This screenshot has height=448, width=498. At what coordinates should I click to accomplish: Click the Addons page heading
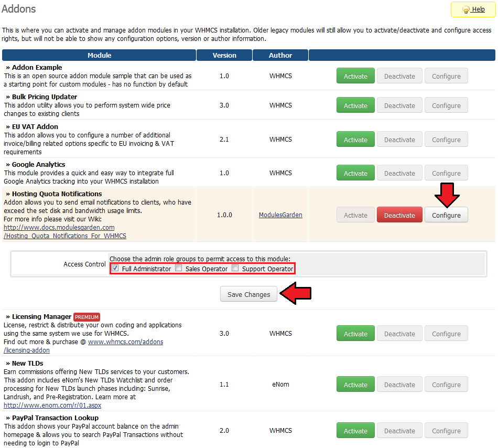click(19, 9)
